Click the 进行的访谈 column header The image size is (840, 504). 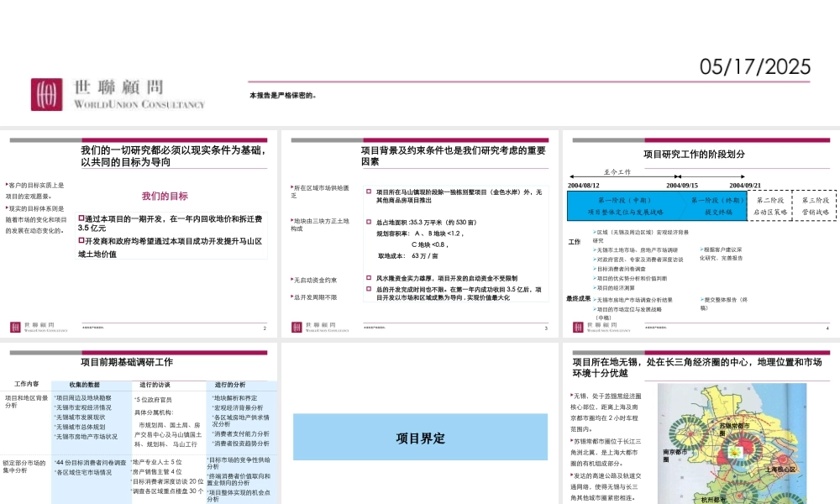(155, 385)
